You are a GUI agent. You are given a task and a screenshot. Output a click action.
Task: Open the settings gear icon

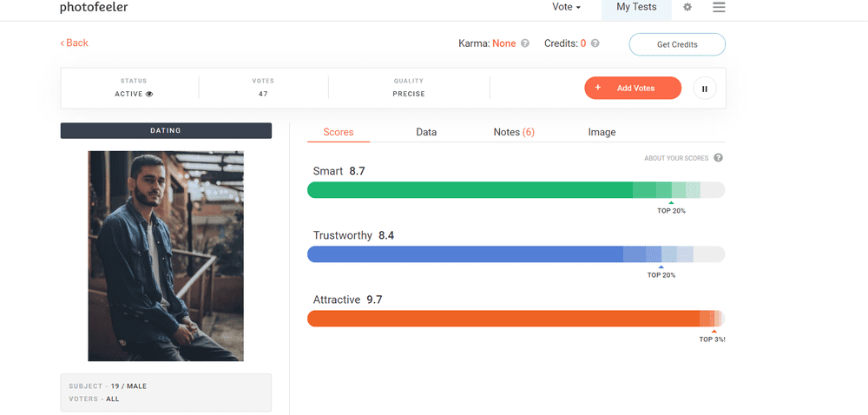click(687, 7)
